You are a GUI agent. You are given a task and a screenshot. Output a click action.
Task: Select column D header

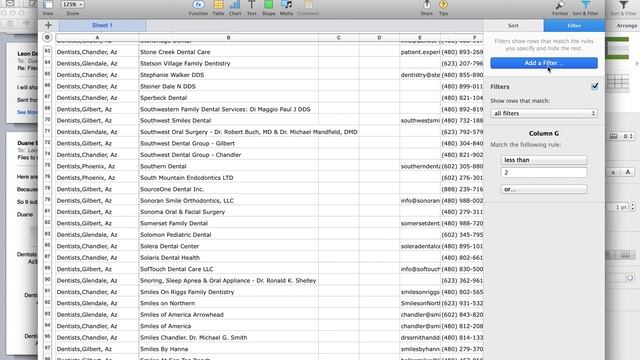tap(379, 38)
